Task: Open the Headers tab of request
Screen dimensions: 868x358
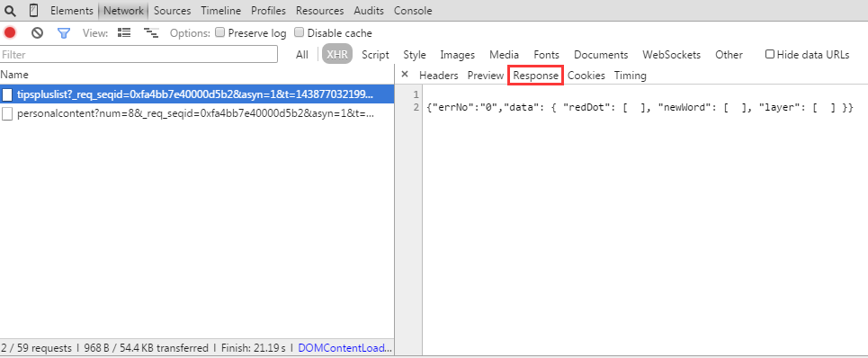Action: pos(438,76)
